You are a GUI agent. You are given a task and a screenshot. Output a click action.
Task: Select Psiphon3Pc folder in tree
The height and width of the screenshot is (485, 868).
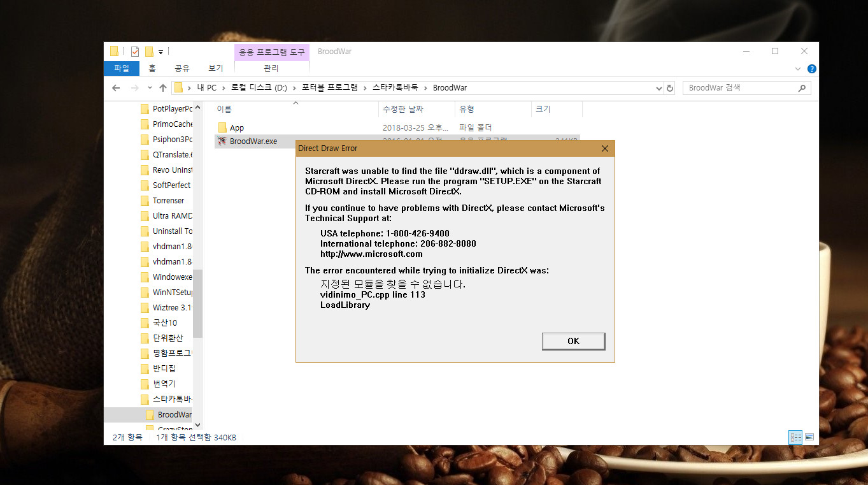tap(166, 140)
